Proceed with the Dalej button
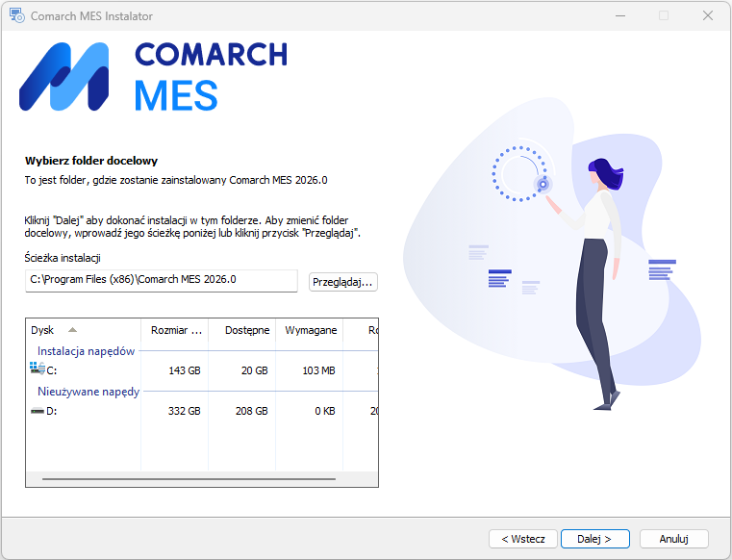 click(595, 539)
